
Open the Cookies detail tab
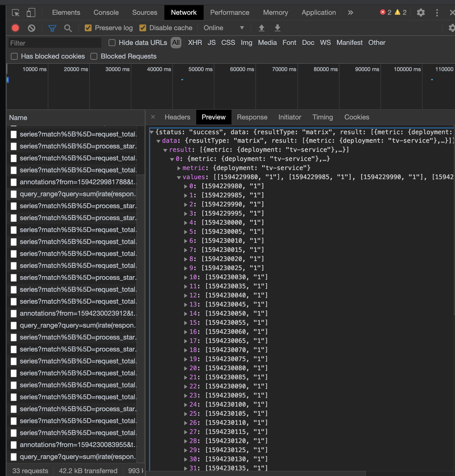[x=357, y=117]
